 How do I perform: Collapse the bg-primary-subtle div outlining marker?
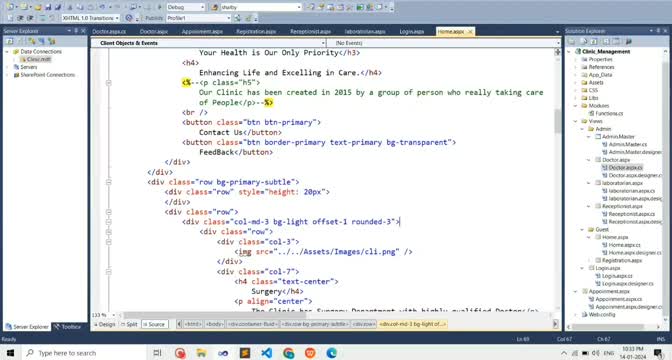[108, 182]
